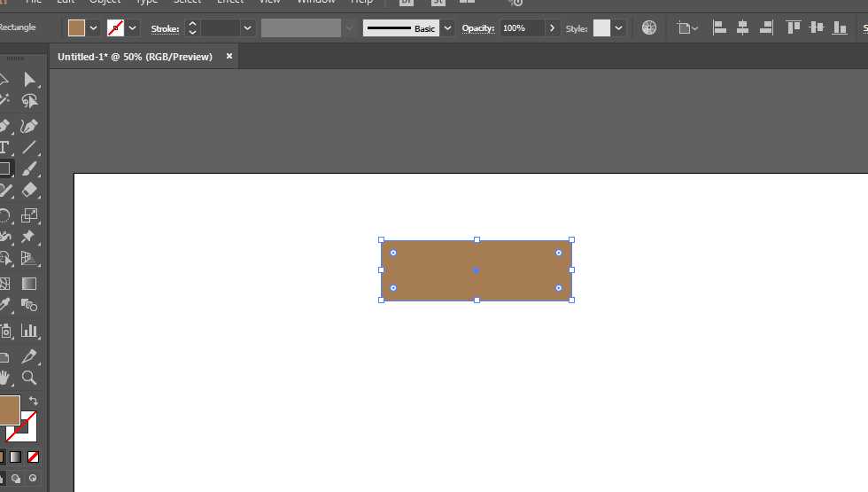Expand the Basic brush definition dropdown
This screenshot has height=492, width=868.
(x=448, y=28)
